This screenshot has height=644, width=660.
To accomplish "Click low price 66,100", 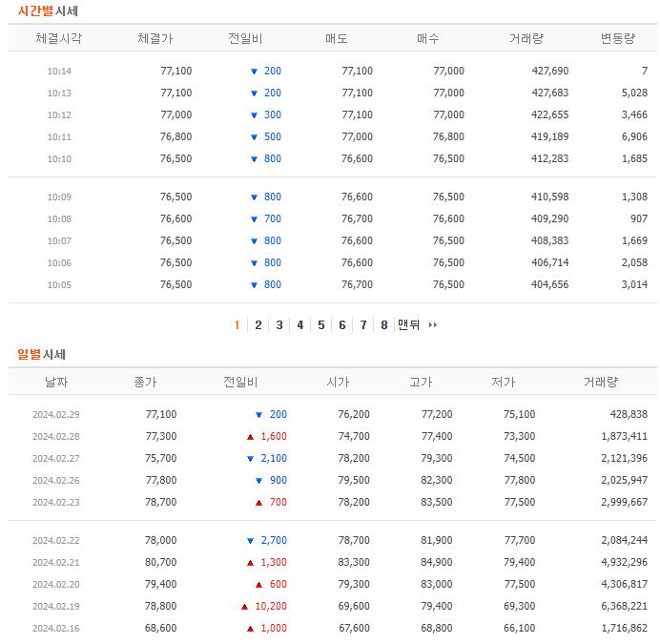I will pyautogui.click(x=520, y=628).
